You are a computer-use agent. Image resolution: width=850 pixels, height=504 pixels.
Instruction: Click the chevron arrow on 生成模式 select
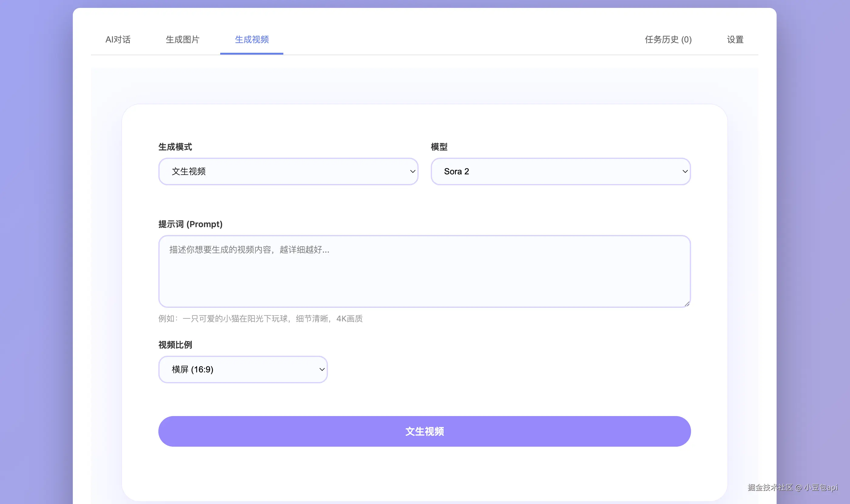pos(413,172)
